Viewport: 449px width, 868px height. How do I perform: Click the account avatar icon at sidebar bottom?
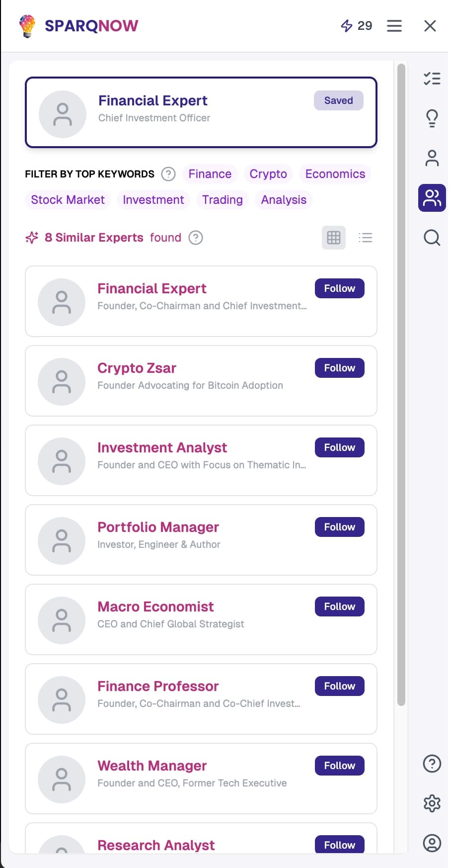[432, 843]
